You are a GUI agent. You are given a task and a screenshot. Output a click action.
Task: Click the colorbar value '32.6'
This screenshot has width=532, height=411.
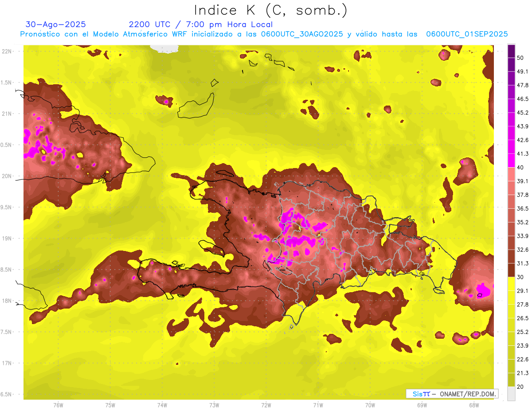(522, 250)
